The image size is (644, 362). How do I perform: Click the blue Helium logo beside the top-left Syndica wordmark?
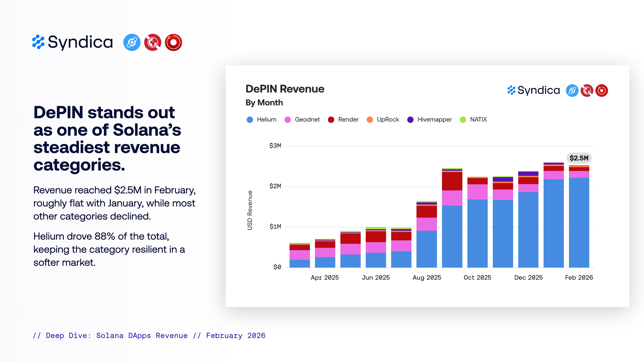[132, 42]
